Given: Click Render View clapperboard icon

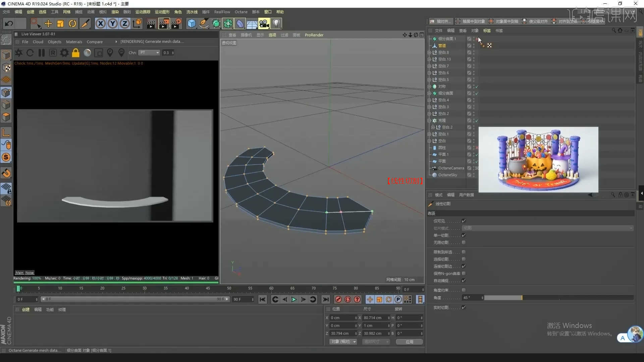Looking at the screenshot, I should [x=151, y=23].
